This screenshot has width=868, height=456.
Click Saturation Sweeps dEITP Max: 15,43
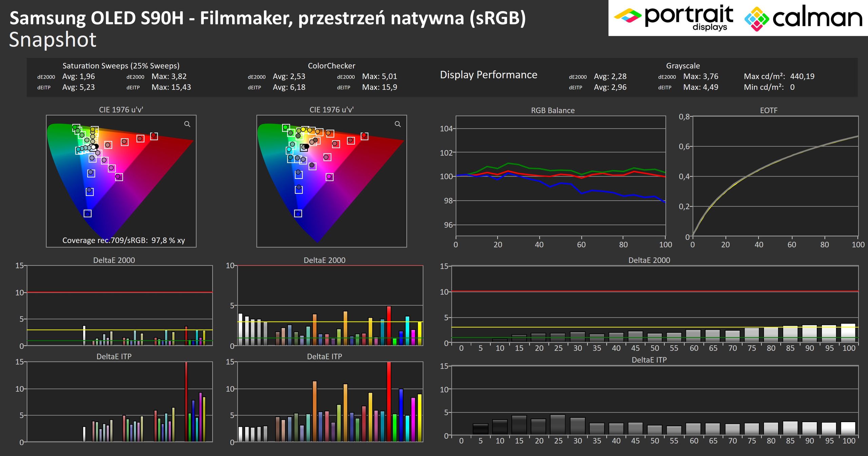click(171, 87)
